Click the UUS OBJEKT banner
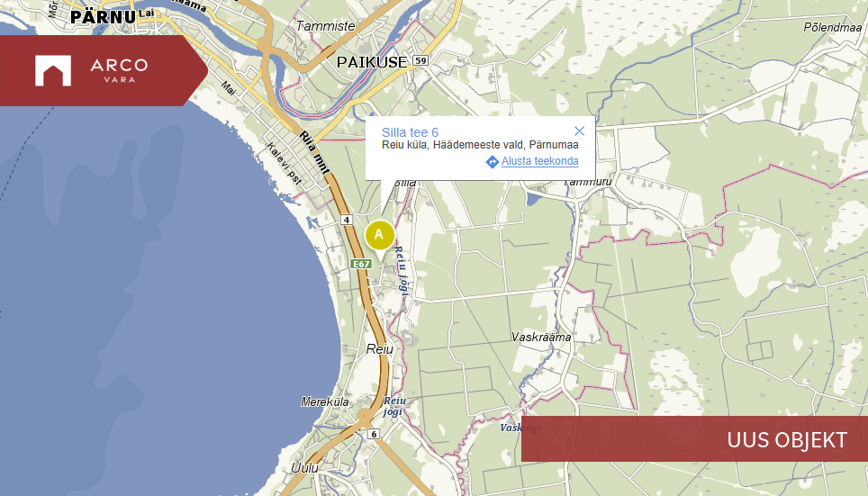868x496 pixels. (x=695, y=439)
